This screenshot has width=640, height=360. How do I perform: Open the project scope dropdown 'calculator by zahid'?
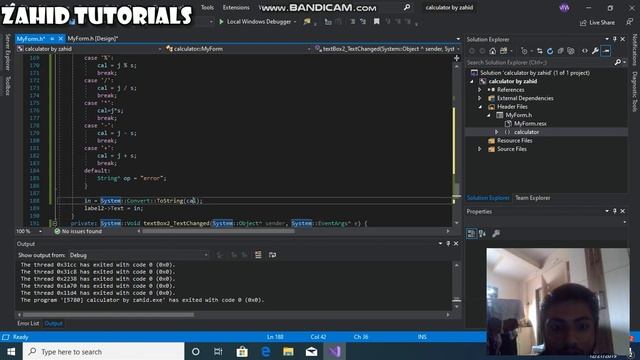pos(89,49)
